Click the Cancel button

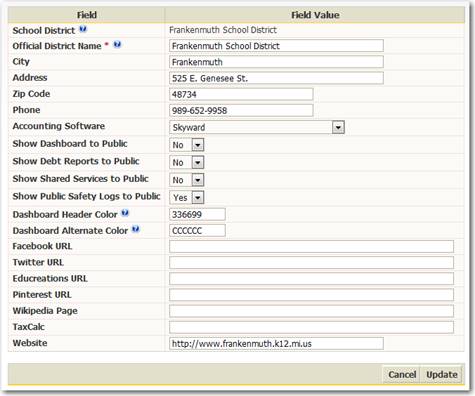coord(402,374)
